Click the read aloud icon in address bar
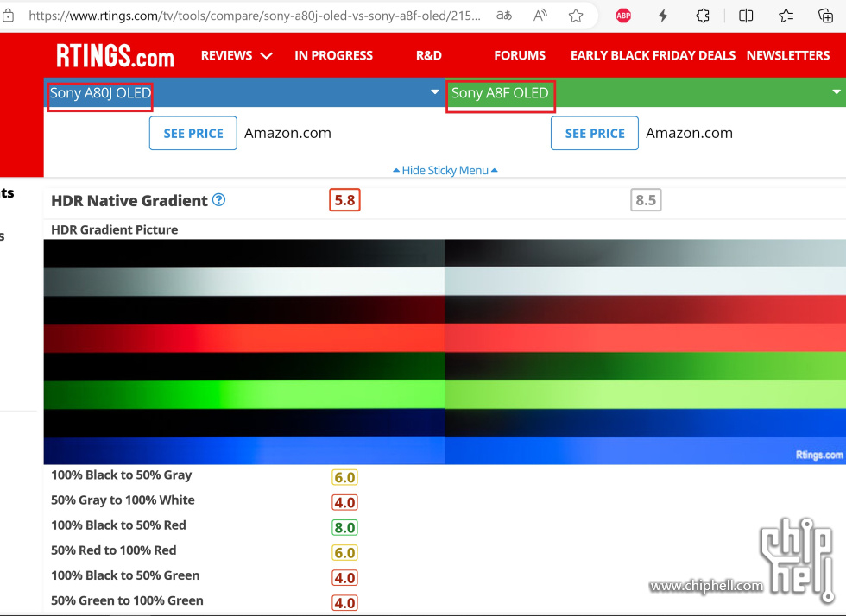This screenshot has height=616, width=846. pyautogui.click(x=540, y=16)
